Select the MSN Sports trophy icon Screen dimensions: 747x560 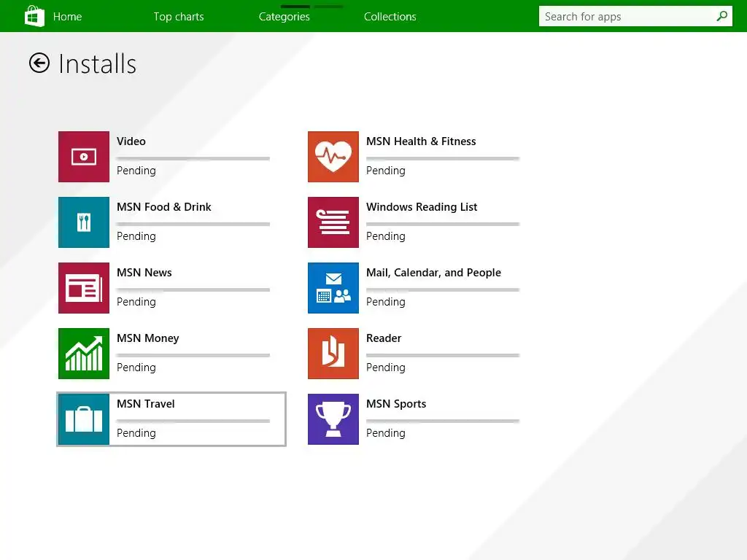(x=333, y=419)
